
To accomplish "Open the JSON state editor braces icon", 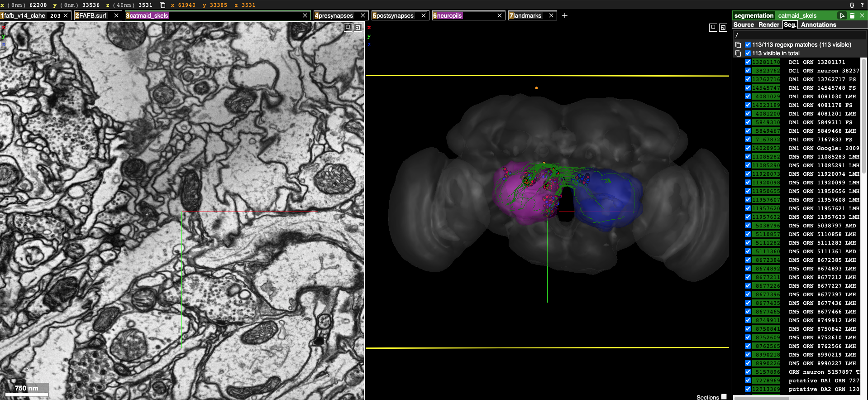I will tap(852, 5).
